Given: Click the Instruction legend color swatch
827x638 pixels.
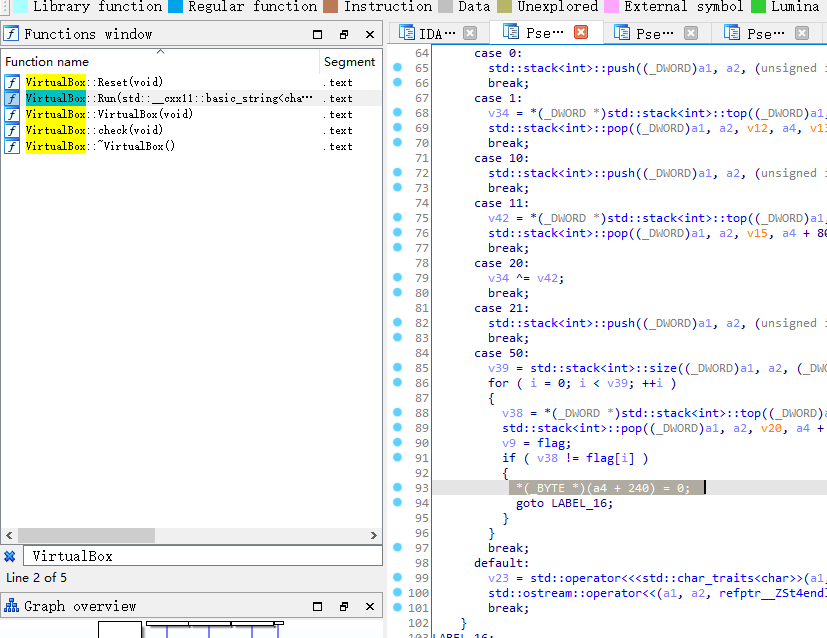Looking at the screenshot, I should pos(330,6).
